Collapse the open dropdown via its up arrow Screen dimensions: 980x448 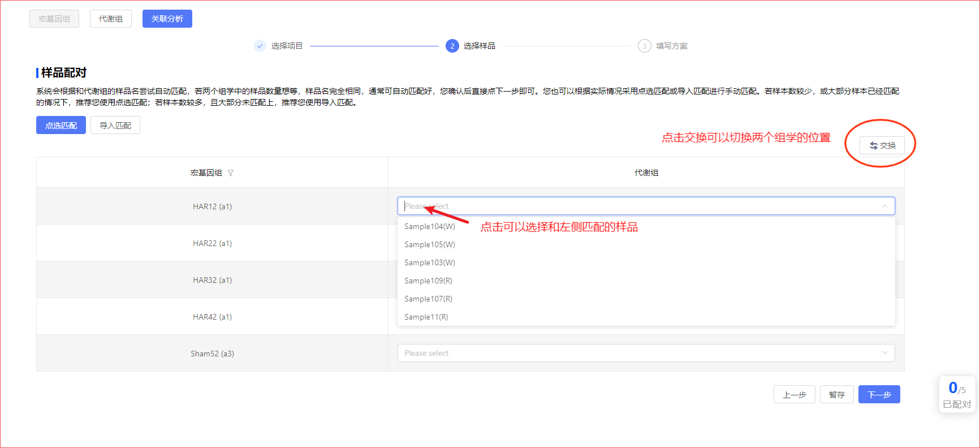click(885, 206)
